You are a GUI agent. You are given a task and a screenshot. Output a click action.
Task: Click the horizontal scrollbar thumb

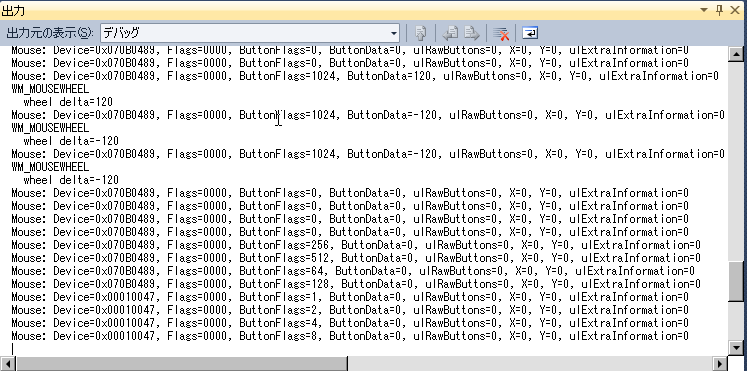click(181, 363)
